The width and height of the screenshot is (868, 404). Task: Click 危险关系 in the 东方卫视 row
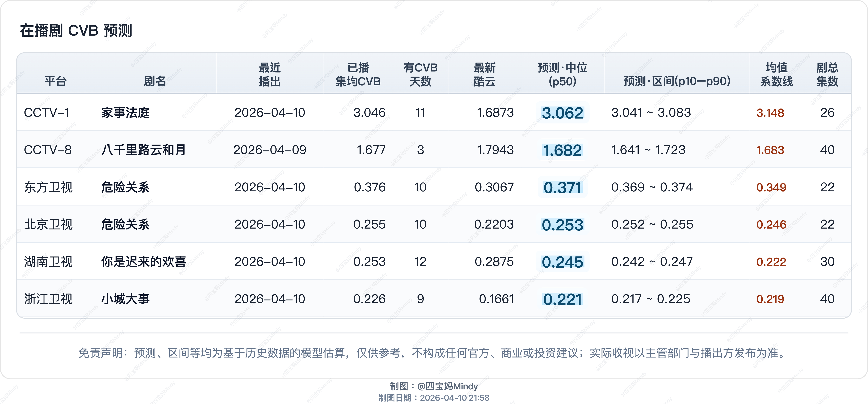(x=125, y=187)
